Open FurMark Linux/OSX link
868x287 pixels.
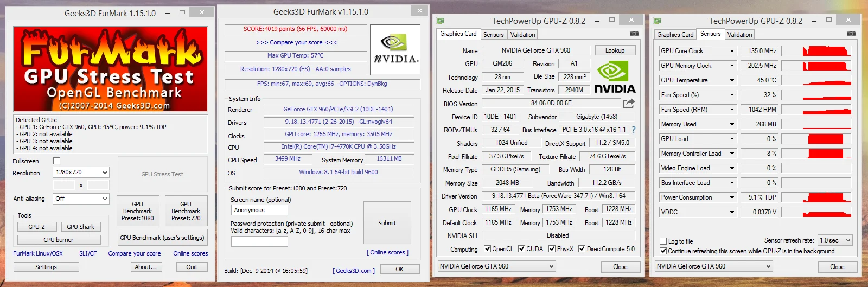coord(38,253)
